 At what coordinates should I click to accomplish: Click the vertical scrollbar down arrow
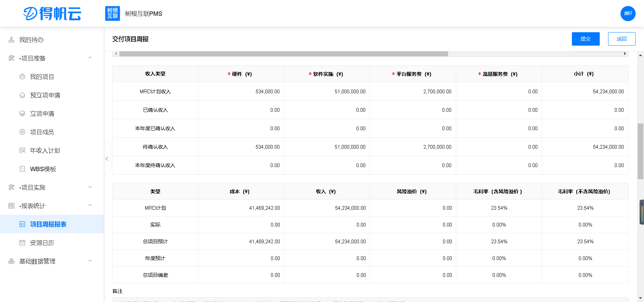[640, 298]
